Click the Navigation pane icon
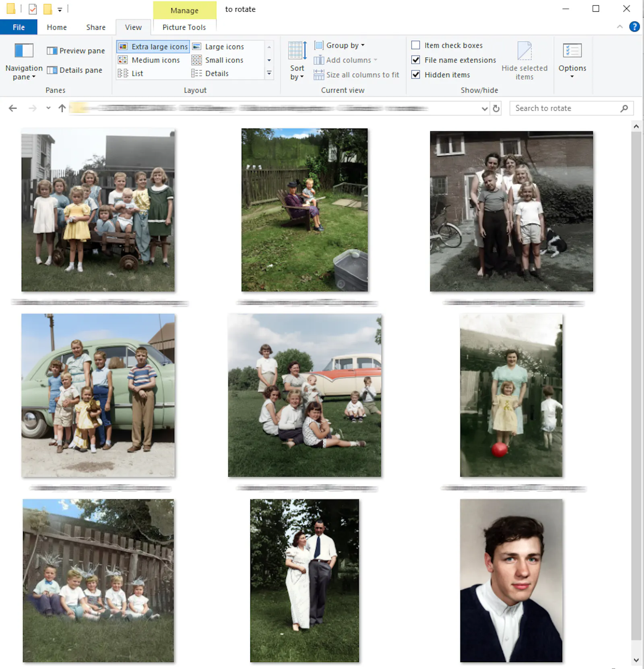The image size is (644, 669). pyautogui.click(x=24, y=51)
